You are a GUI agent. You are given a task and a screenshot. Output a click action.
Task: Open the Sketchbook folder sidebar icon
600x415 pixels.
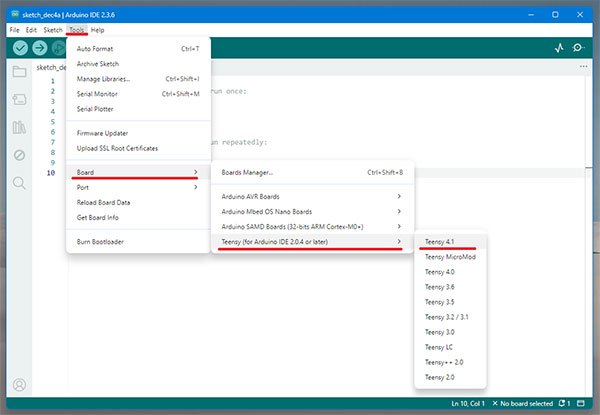click(x=19, y=71)
